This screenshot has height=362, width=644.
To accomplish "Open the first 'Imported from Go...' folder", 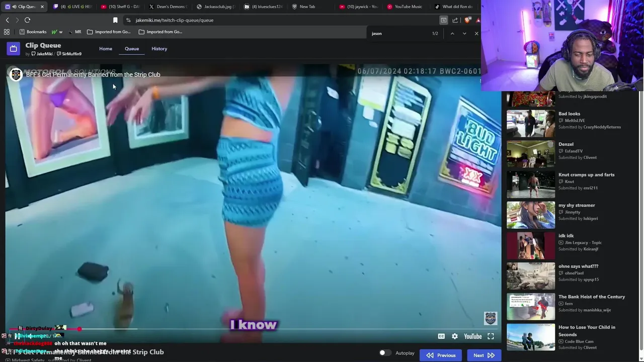I will 109,32.
